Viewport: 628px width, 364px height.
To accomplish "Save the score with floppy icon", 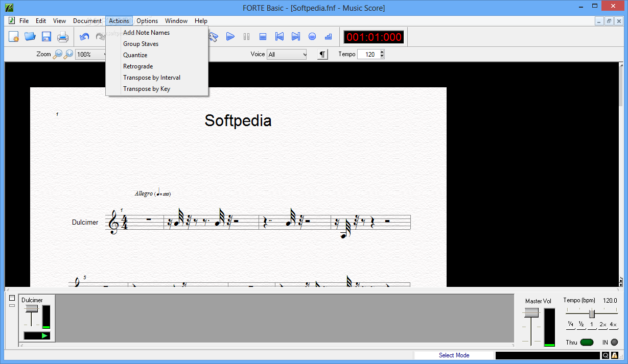I will pos(46,37).
